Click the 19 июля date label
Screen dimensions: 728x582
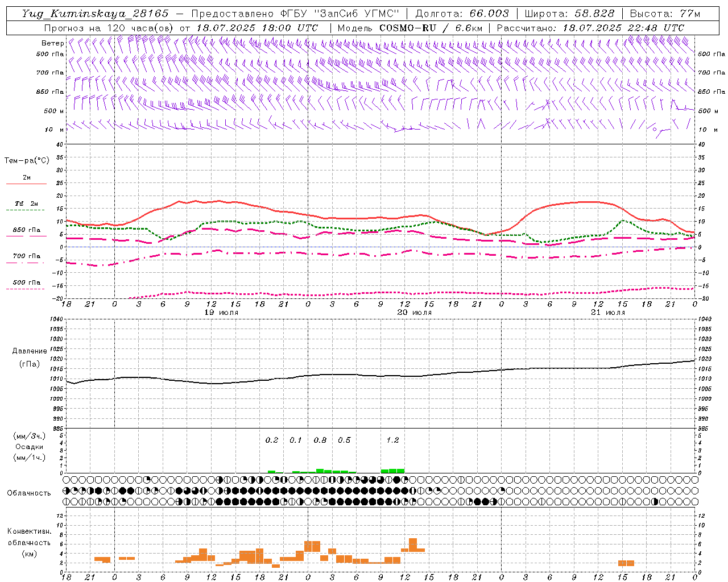[221, 313]
